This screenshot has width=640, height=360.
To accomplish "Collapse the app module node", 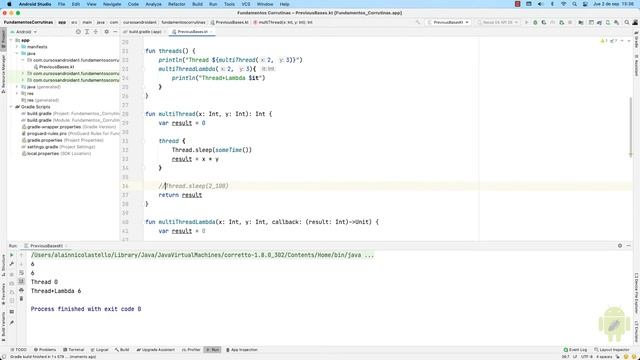I will point(11,40).
